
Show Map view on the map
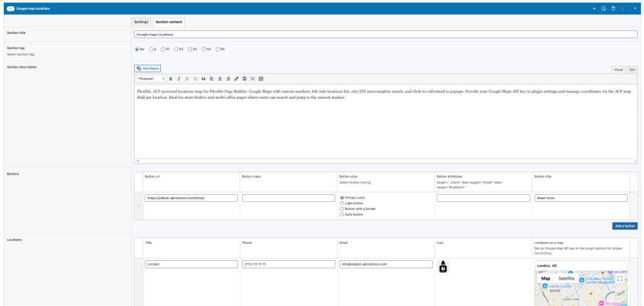(x=545, y=278)
